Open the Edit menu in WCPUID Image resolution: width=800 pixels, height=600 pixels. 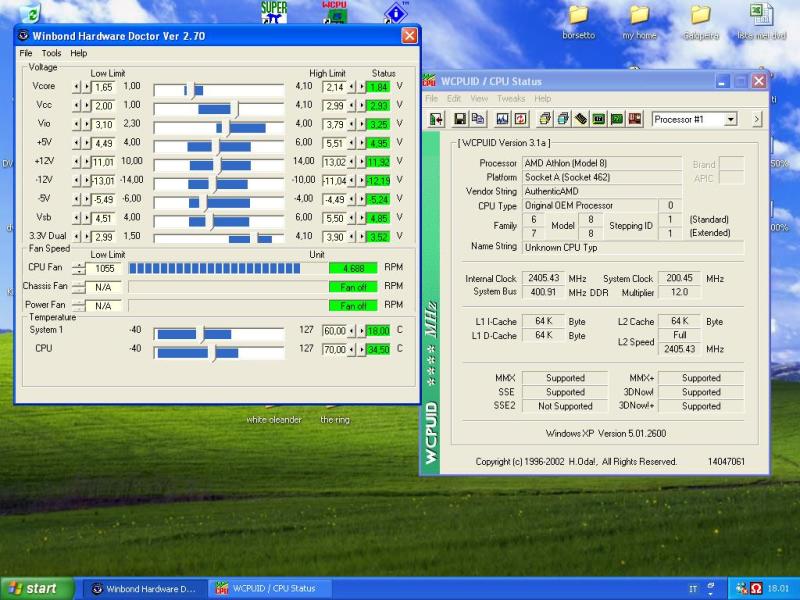point(454,98)
